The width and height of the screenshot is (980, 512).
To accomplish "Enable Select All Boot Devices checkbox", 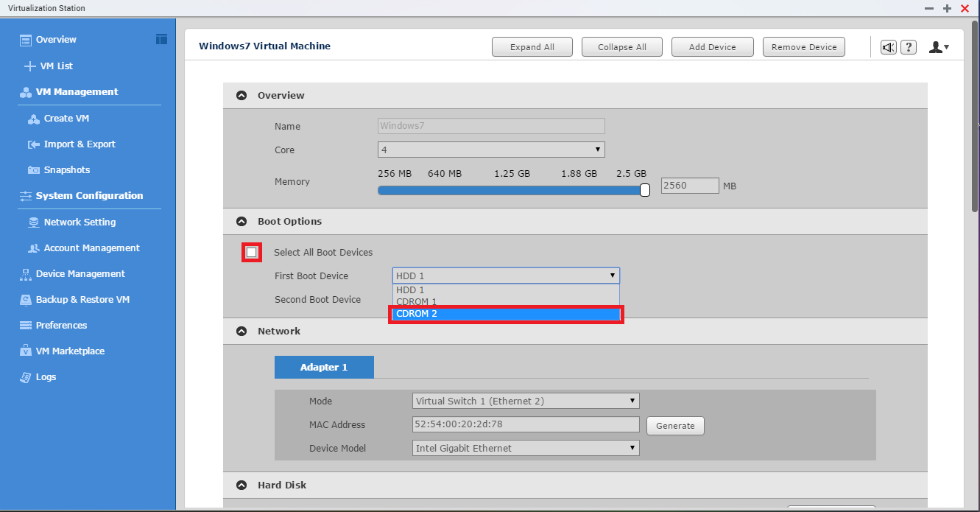I will [252, 253].
